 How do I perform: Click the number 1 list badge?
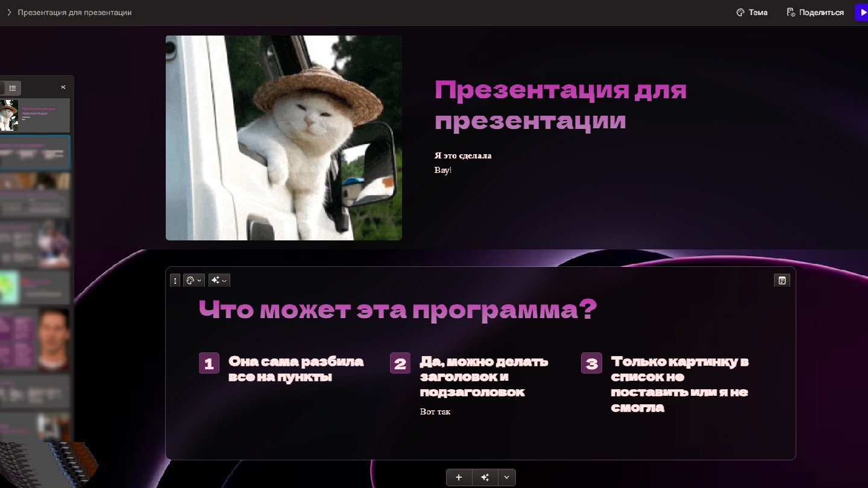(209, 363)
